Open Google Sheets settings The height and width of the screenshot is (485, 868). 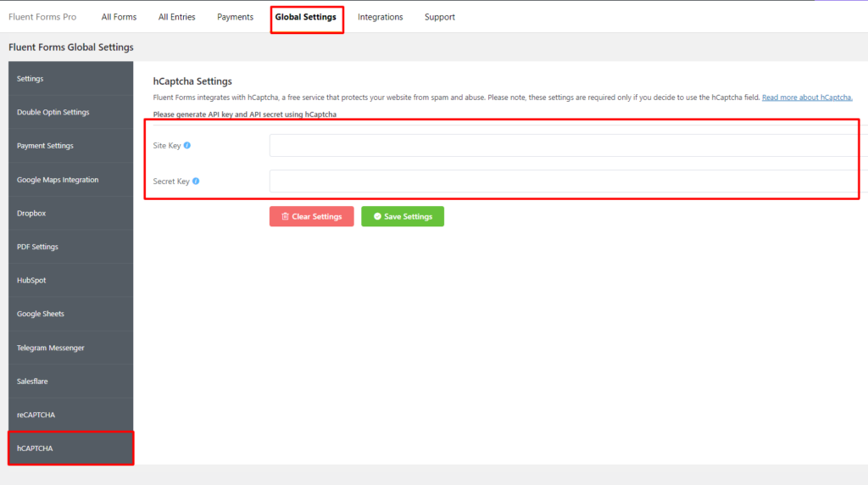(x=71, y=314)
